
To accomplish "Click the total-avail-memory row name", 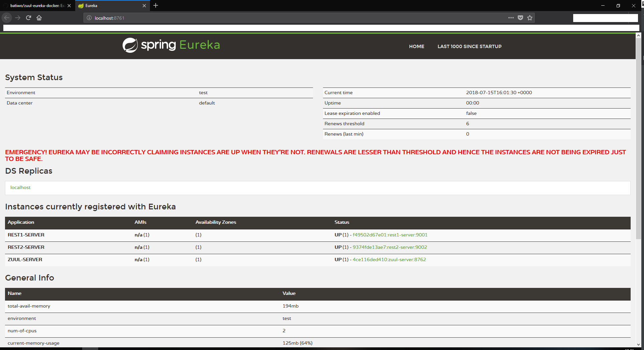I will coord(29,306).
